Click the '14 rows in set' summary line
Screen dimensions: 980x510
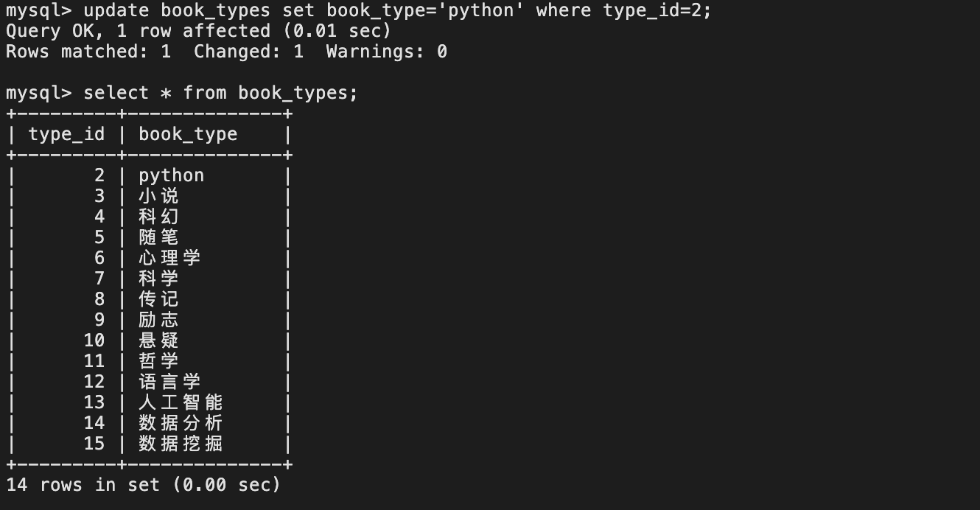143,485
